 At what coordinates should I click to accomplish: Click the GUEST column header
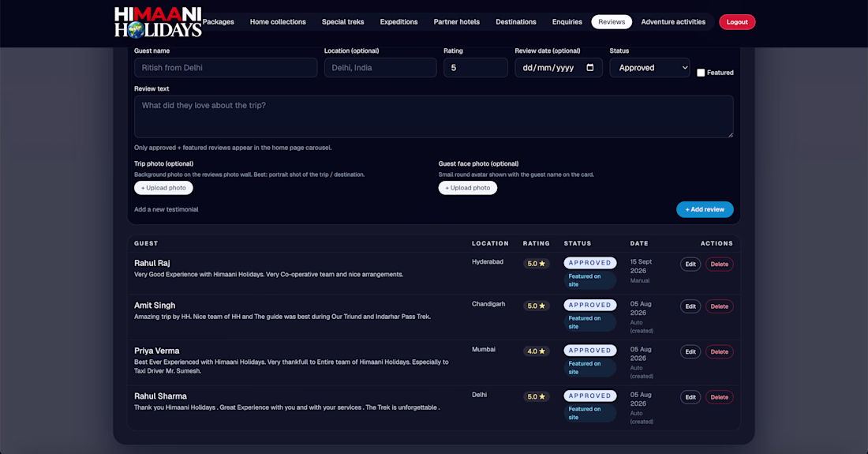coord(146,243)
